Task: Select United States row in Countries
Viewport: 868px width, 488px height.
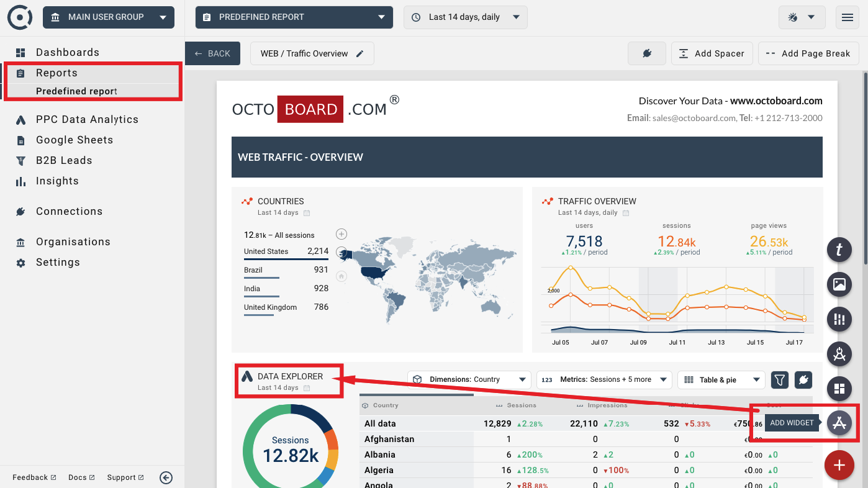Action: (286, 251)
